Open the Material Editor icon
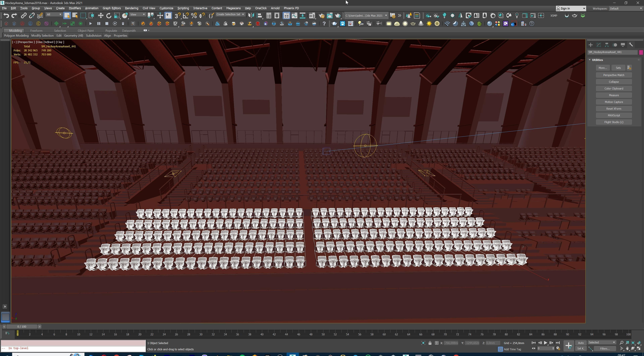The width and height of the screenshot is (644, 356). 312,15
